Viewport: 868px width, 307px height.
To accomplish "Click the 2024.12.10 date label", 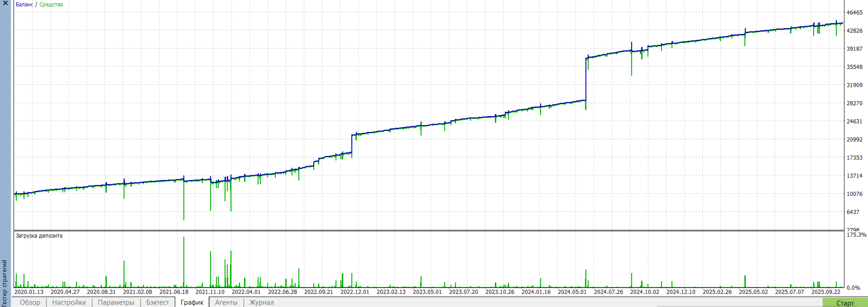I will (x=681, y=292).
